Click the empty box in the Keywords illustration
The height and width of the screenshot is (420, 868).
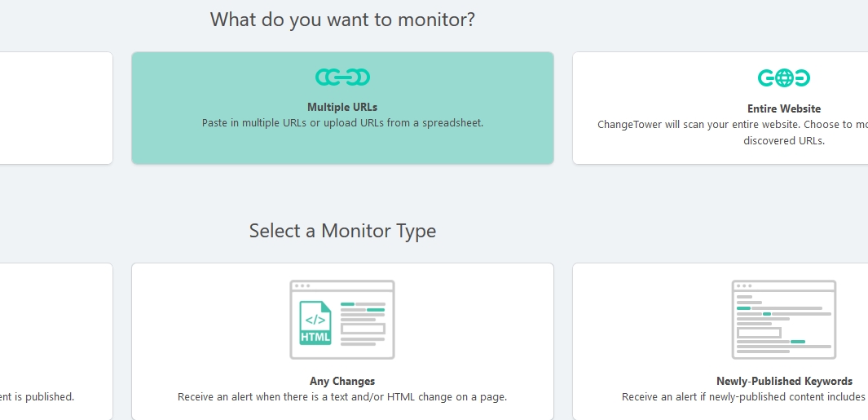pyautogui.click(x=759, y=333)
